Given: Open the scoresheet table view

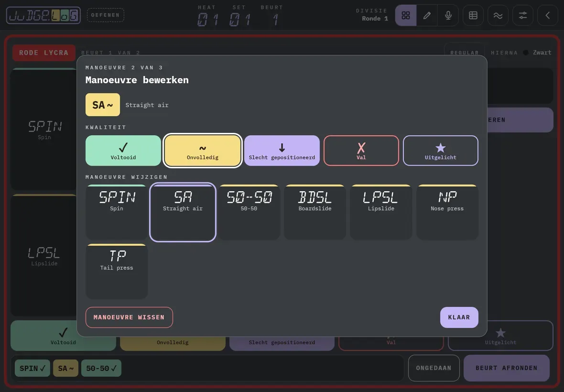Looking at the screenshot, I should pos(473,15).
